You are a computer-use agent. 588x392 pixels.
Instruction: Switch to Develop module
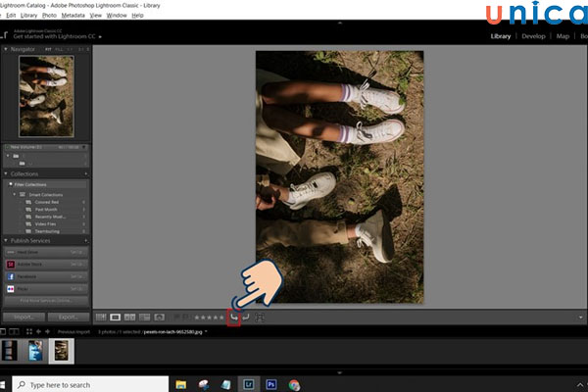533,36
